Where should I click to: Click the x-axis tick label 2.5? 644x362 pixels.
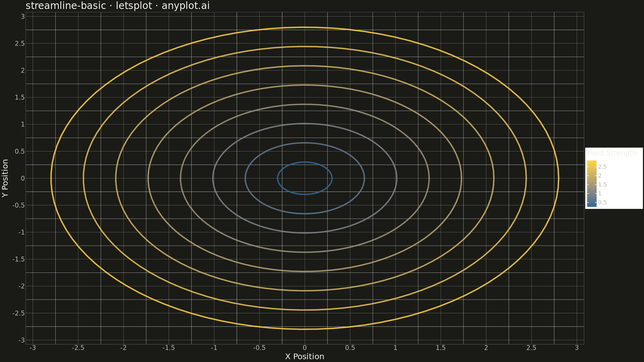click(531, 348)
